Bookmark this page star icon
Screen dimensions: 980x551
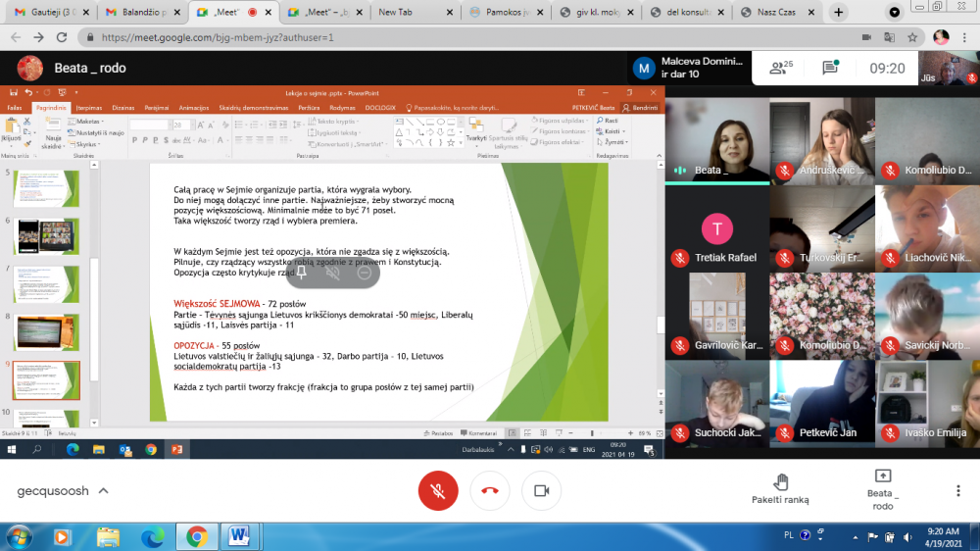click(x=912, y=37)
